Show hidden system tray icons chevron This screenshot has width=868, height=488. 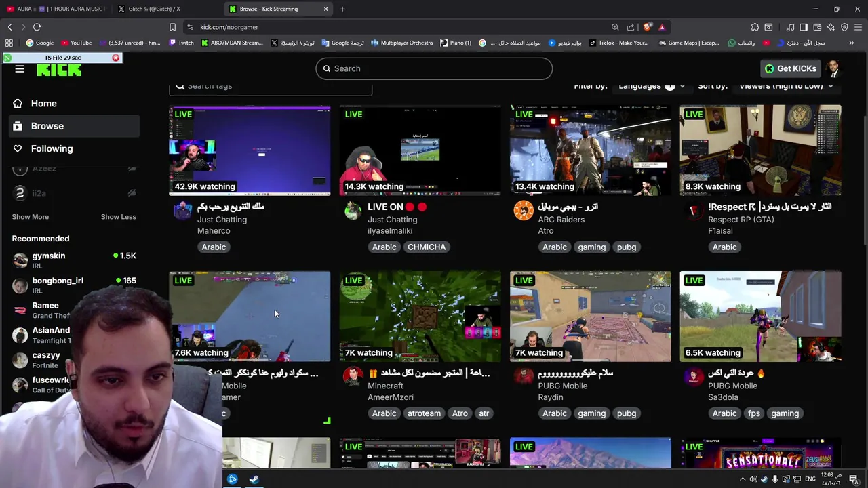click(742, 479)
